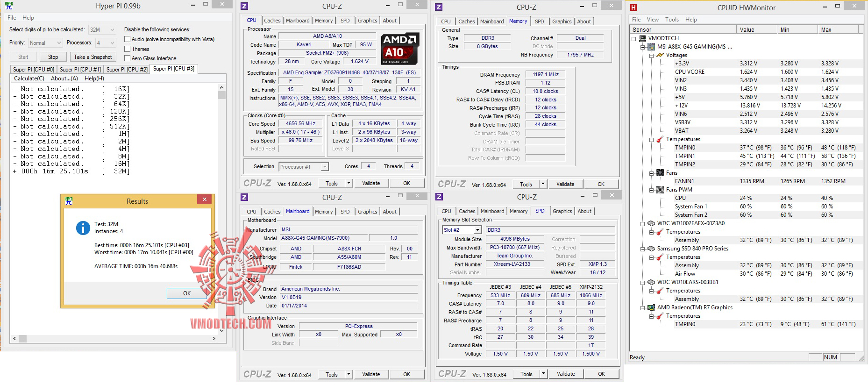Open the Tools dropdown arrow in the CPU-Z CPU tab window
Screen dimensions: 868x385
[349, 183]
